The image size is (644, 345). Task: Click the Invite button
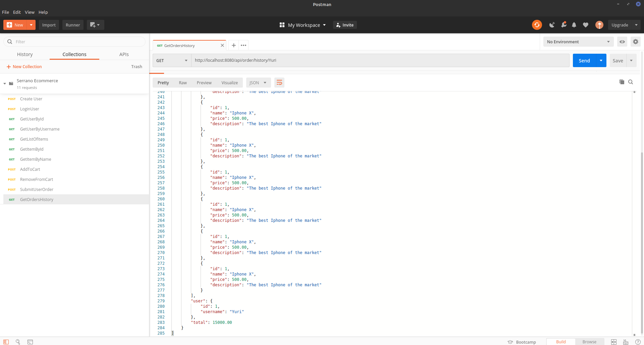tap(345, 25)
